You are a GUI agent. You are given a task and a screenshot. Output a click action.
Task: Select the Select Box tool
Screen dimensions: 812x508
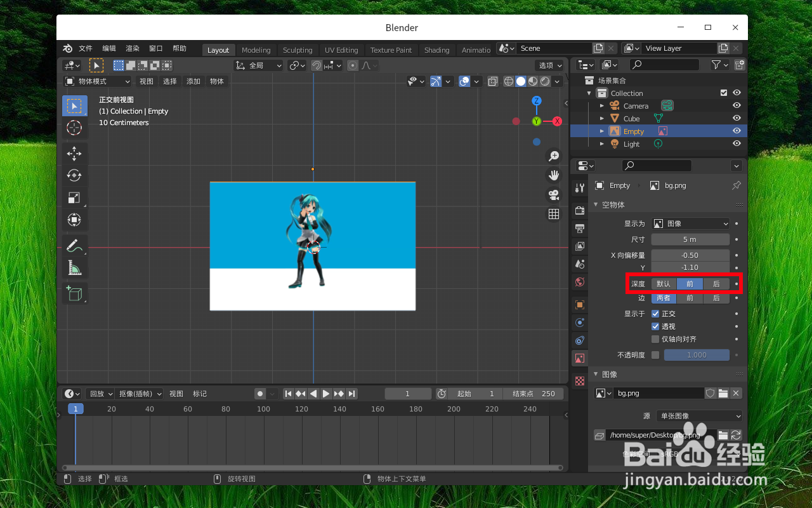coord(74,105)
